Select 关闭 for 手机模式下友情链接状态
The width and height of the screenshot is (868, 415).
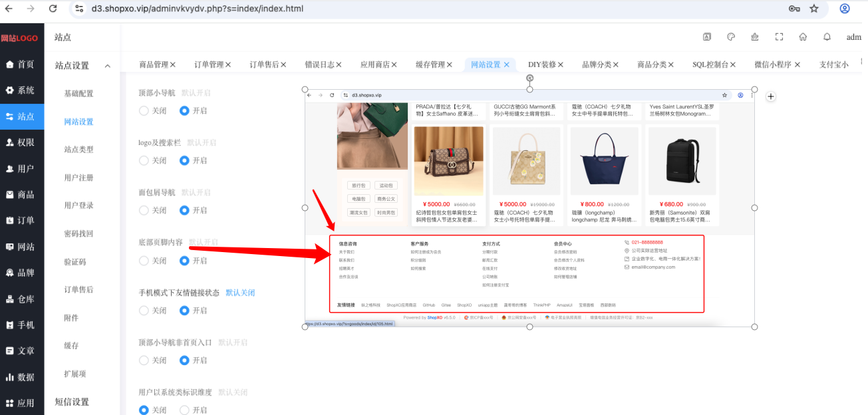[153, 311]
